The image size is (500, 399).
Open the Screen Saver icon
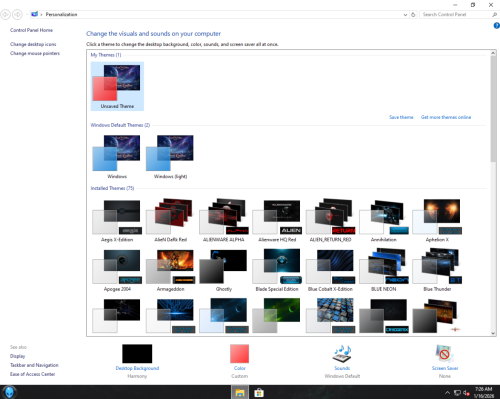[x=445, y=354]
